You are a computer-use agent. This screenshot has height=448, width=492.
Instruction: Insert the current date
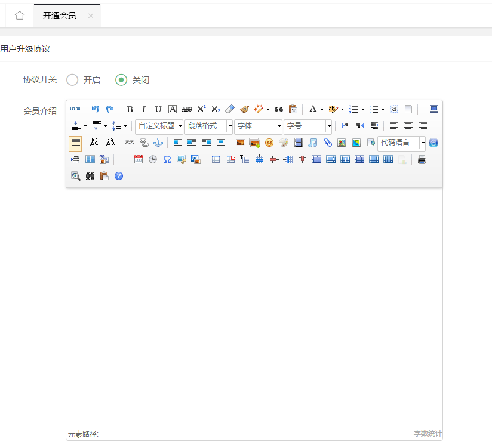[x=139, y=160]
